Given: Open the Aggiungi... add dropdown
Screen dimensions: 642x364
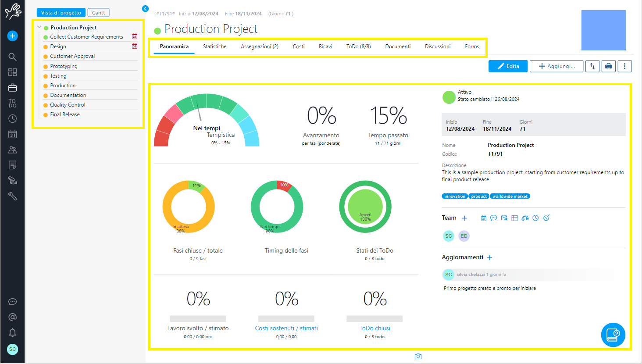Looking at the screenshot, I should coord(556,66).
